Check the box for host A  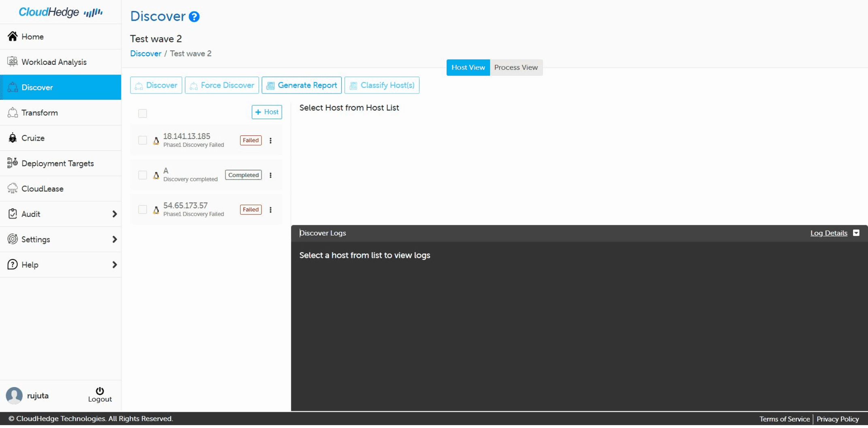click(x=143, y=175)
